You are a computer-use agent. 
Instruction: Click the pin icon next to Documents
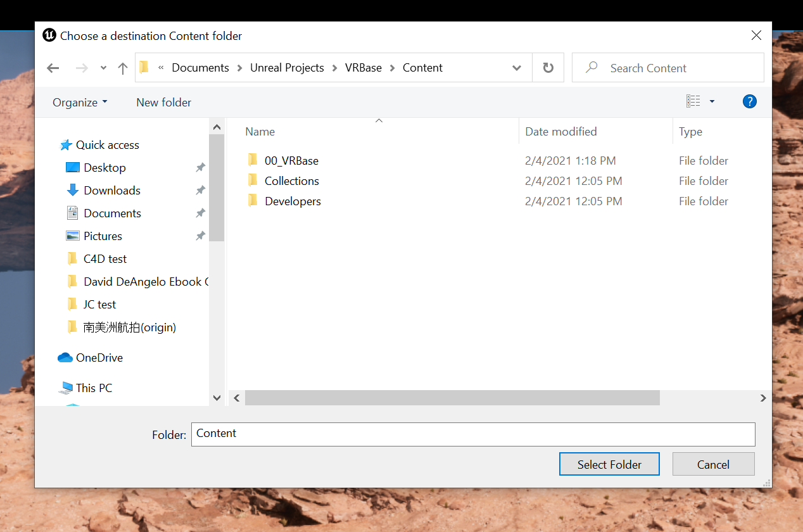point(200,213)
